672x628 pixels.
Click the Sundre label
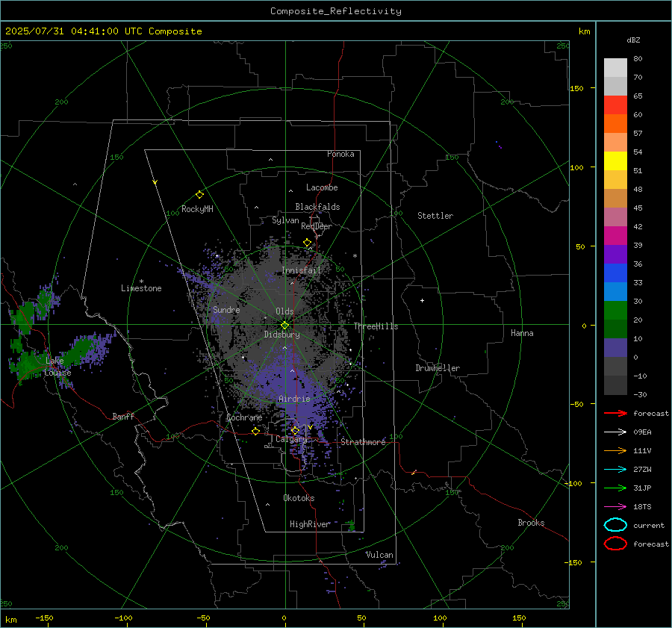pos(226,310)
